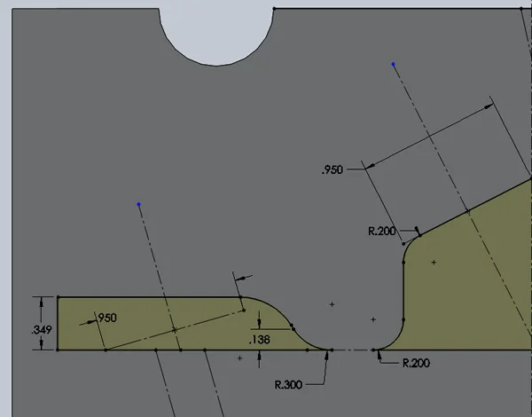Click the R.300 radius dimension label
Viewport: 532px width, 417px height.
click(290, 385)
